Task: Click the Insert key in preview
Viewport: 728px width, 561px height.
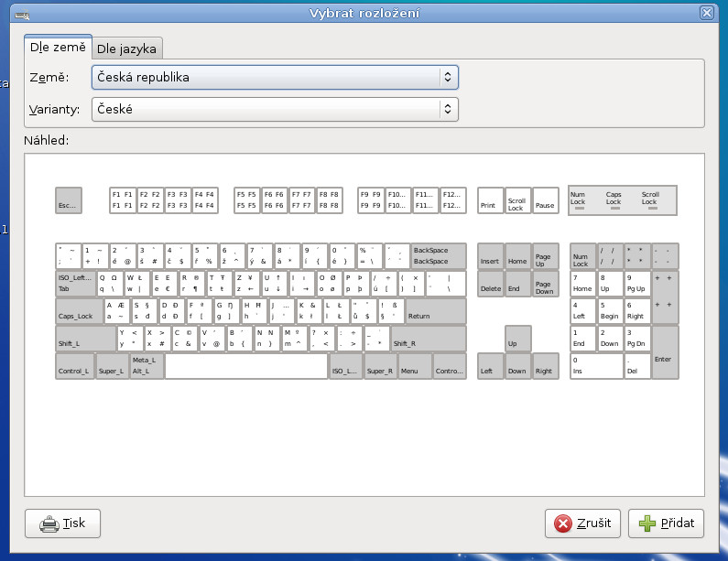Action: [490, 255]
